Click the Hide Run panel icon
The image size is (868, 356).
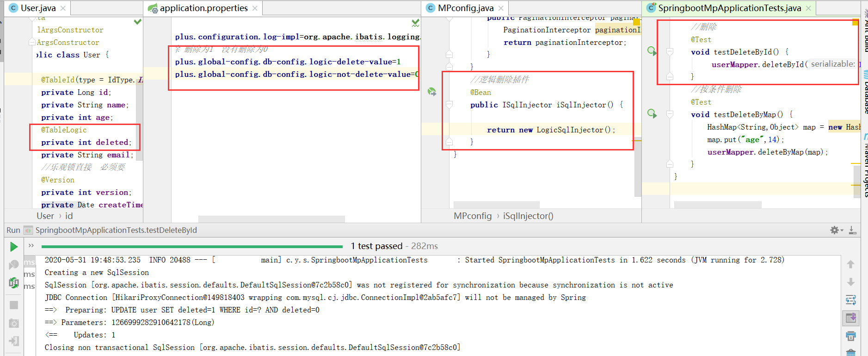pyautogui.click(x=853, y=230)
